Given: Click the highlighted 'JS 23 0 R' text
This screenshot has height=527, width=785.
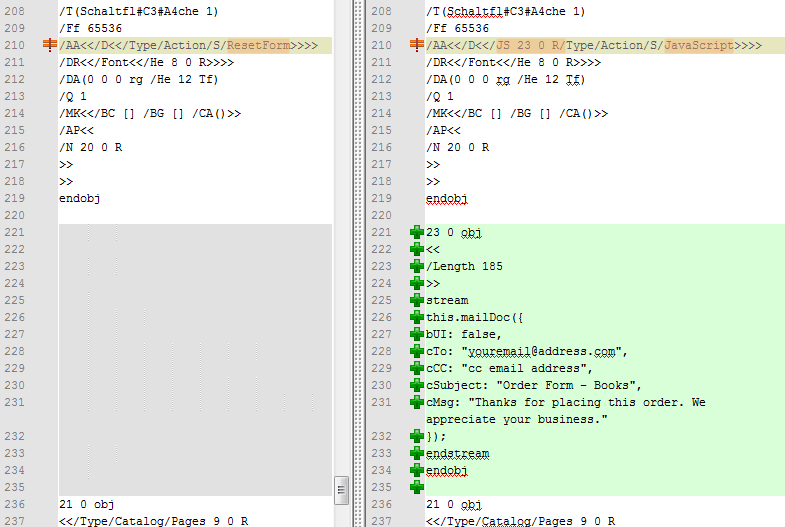Looking at the screenshot, I should (x=529, y=45).
